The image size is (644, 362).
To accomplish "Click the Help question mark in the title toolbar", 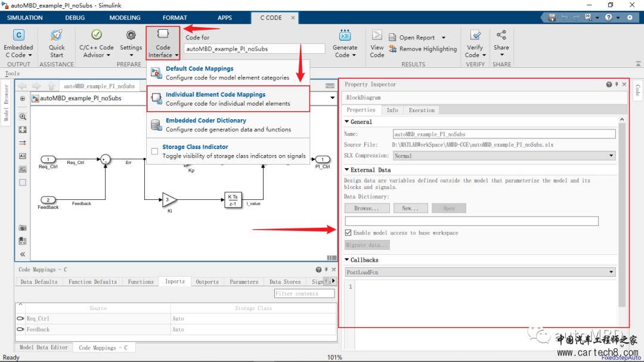I will pyautogui.click(x=608, y=18).
